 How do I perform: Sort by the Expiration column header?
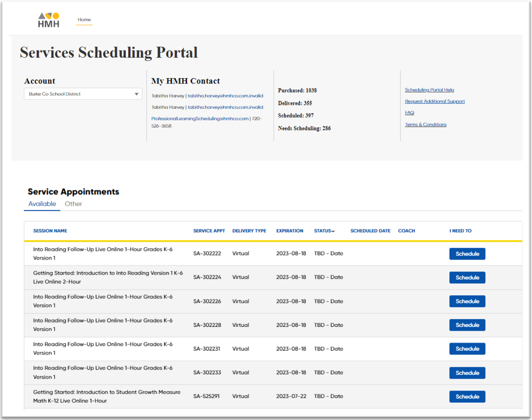(x=290, y=231)
